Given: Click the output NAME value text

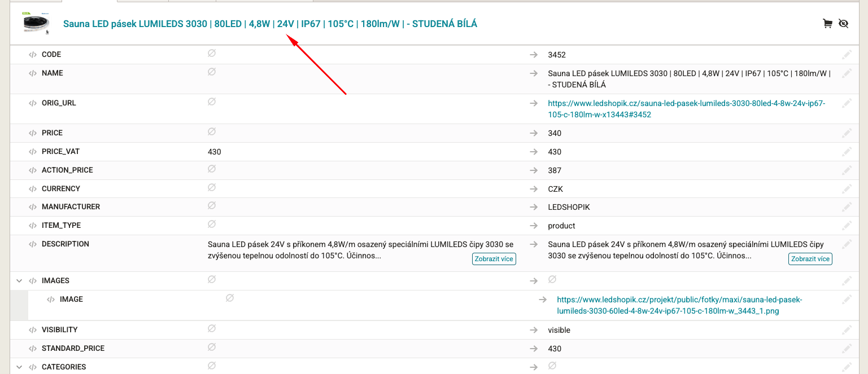Looking at the screenshot, I should (x=690, y=79).
